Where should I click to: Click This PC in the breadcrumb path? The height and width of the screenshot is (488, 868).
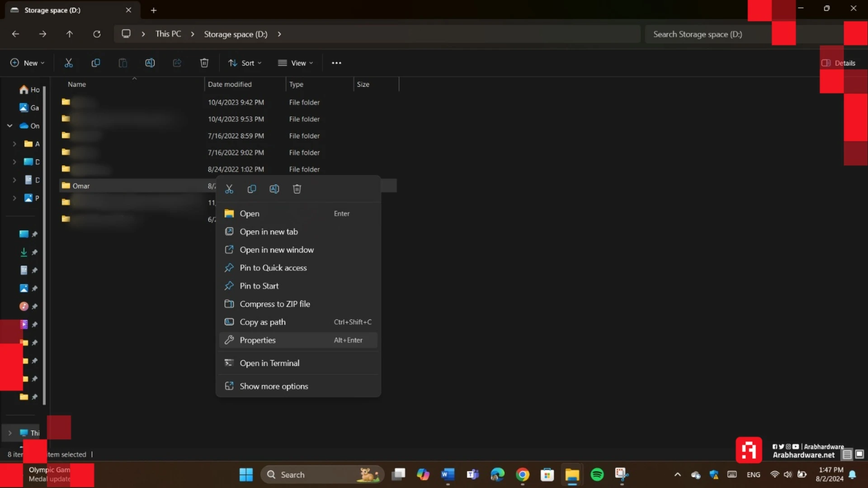168,34
